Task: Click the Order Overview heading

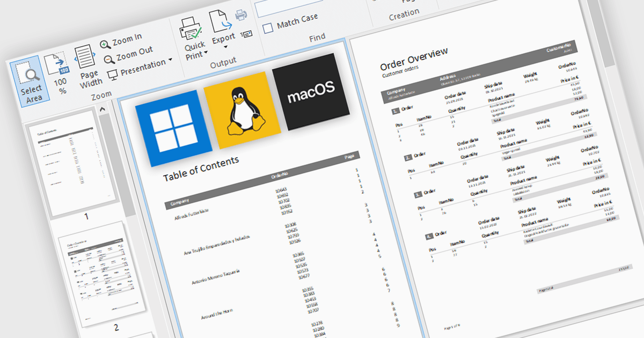Action: [x=414, y=59]
